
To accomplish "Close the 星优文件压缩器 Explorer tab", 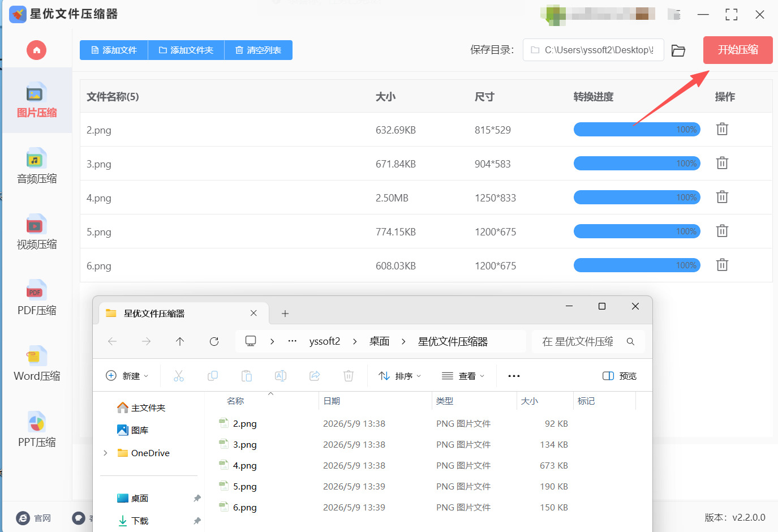I will pyautogui.click(x=253, y=313).
